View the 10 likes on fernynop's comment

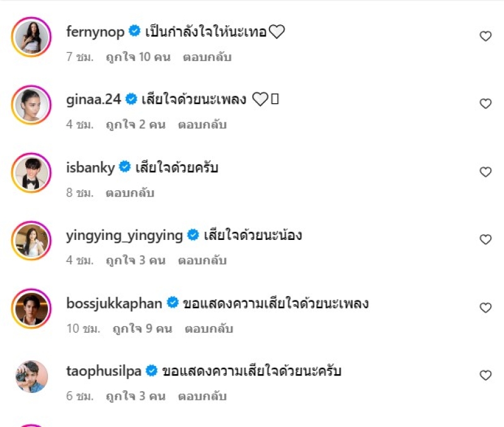(x=137, y=57)
